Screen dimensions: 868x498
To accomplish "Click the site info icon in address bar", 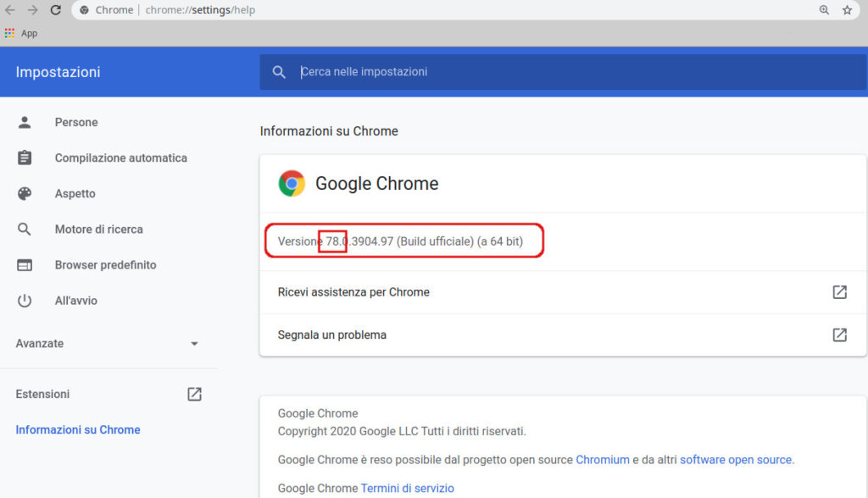I will click(x=84, y=10).
